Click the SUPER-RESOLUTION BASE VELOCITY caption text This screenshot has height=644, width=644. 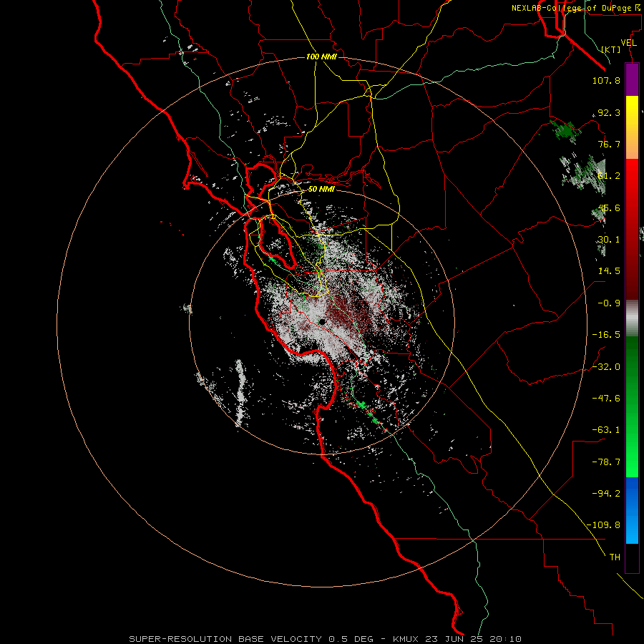click(x=226, y=639)
